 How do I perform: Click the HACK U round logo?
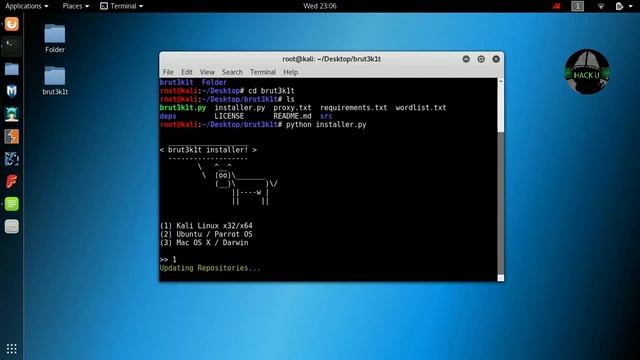(587, 72)
